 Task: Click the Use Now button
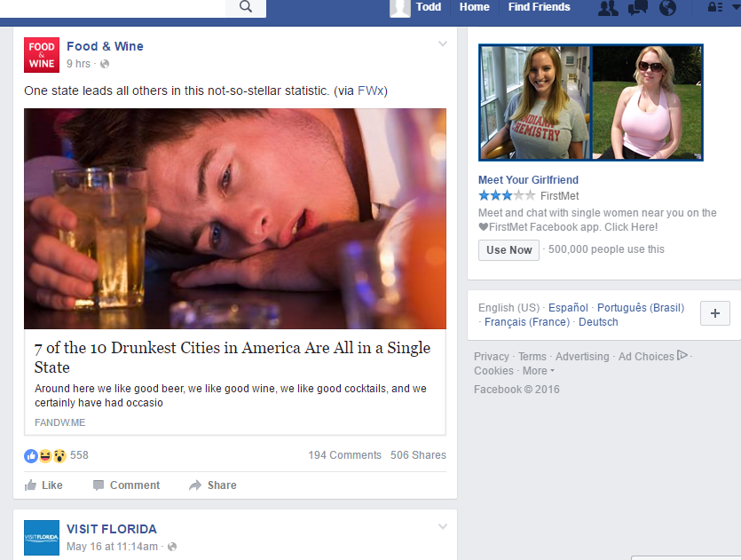pos(508,250)
